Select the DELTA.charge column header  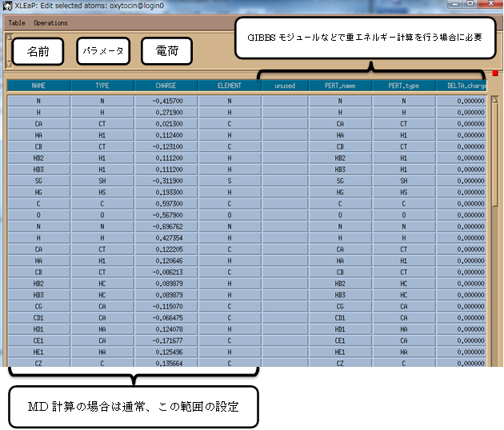462,85
